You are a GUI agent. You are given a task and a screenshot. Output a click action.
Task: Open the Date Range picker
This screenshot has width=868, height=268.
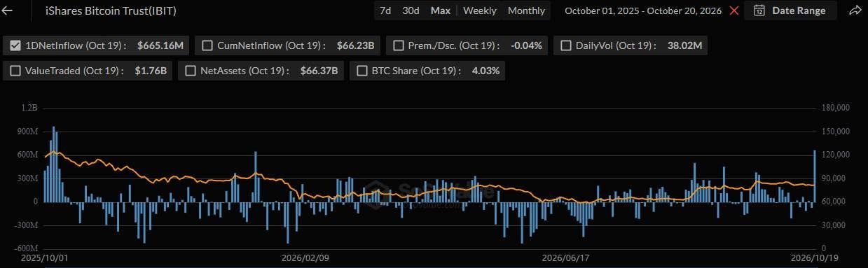click(790, 10)
